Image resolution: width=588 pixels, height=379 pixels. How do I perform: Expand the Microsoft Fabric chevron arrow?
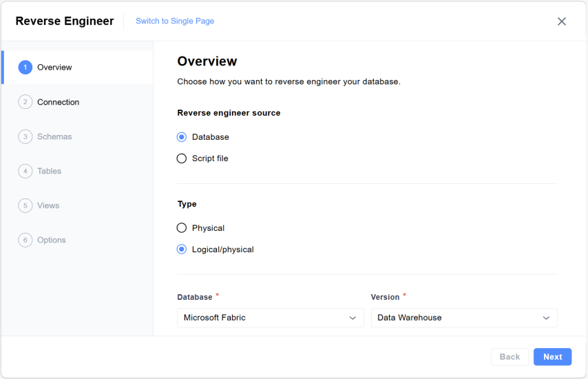click(x=353, y=318)
